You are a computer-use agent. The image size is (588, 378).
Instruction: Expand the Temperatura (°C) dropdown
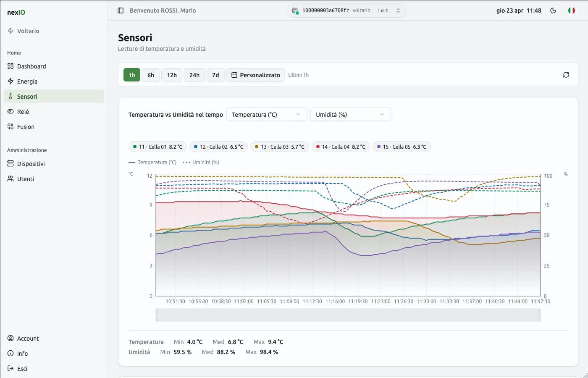click(266, 115)
